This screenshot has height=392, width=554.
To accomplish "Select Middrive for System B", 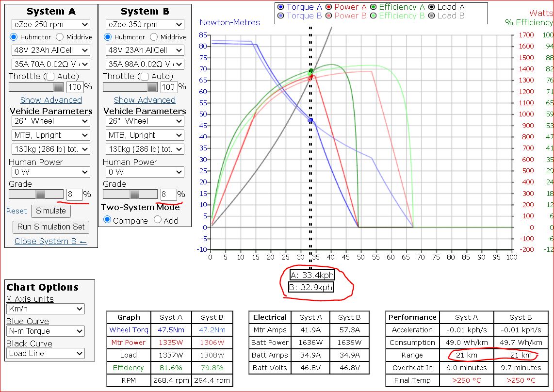I will [x=154, y=37].
